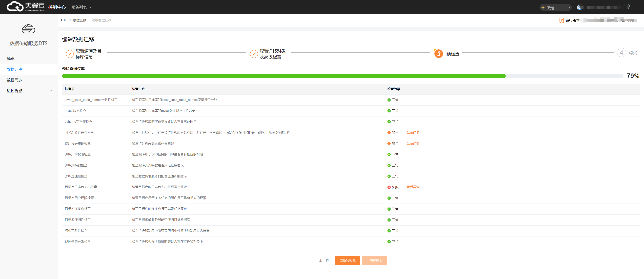Open 概览 from the sidebar menu

click(x=11, y=58)
